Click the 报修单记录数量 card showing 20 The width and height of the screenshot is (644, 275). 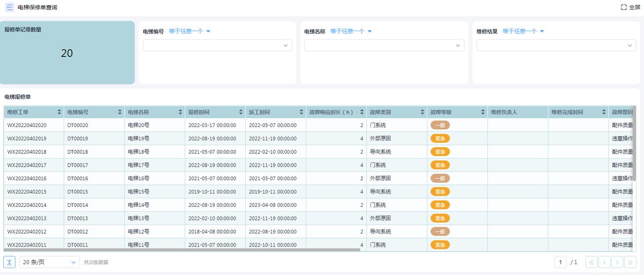[x=67, y=53]
